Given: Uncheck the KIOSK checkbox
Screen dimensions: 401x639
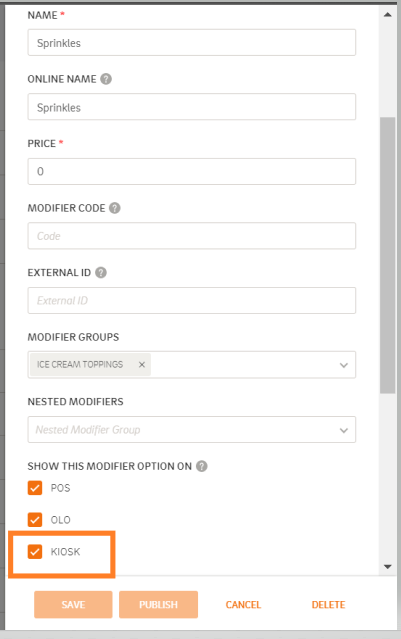Looking at the screenshot, I should click(x=35, y=551).
